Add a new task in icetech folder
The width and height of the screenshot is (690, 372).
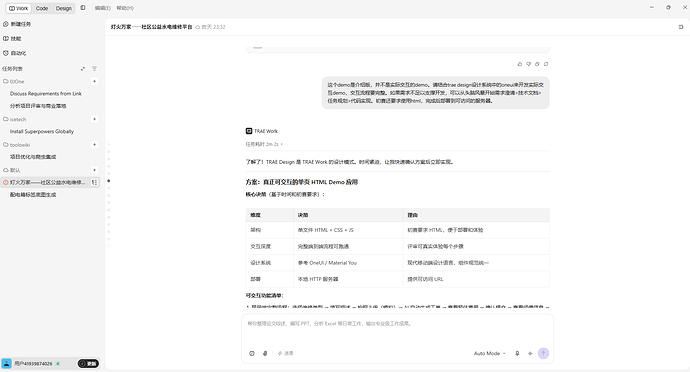[x=94, y=119]
